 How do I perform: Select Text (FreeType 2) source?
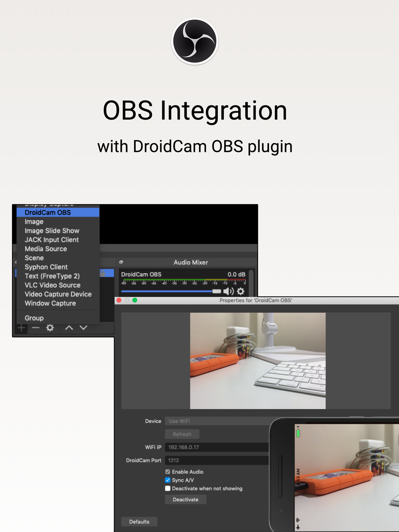[x=58, y=276]
